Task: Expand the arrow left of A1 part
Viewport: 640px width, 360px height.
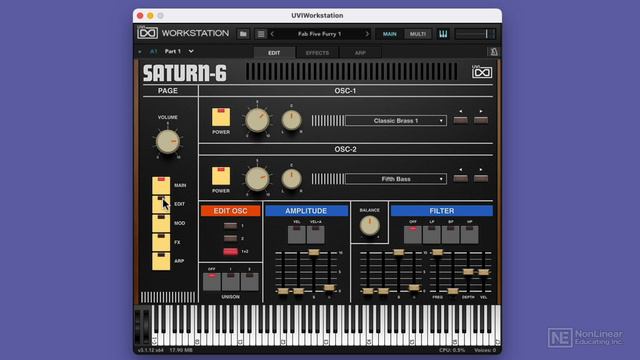Action: tap(140, 52)
